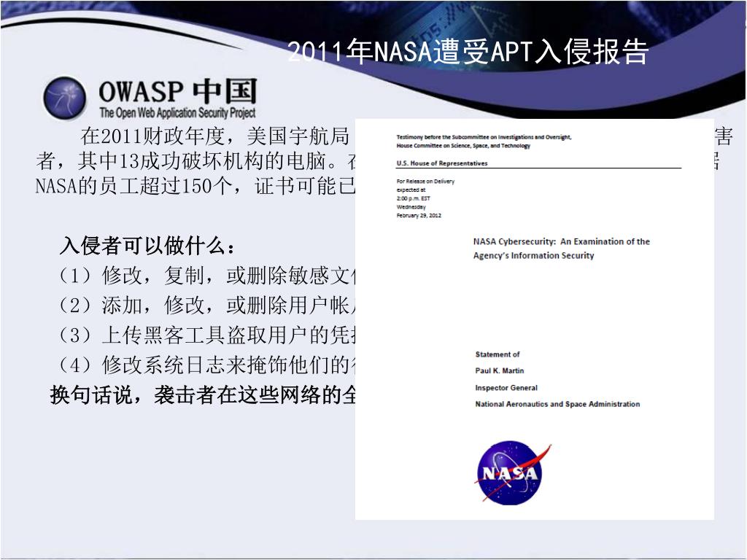Click the NASA meatball logo
This screenshot has height=560, width=747.
pyautogui.click(x=512, y=472)
